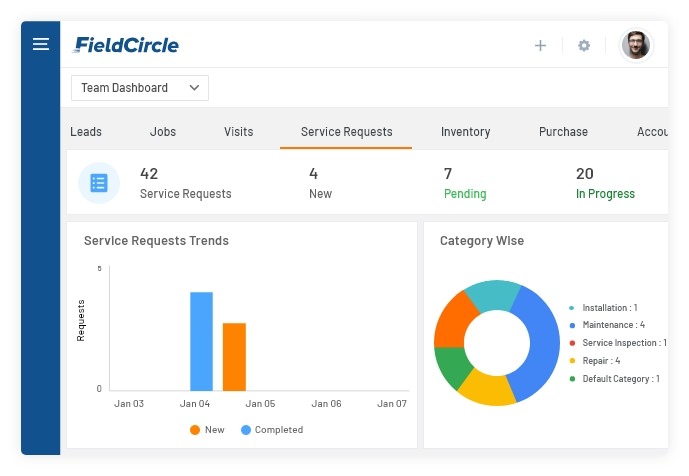Switch to the Visits tab
The image size is (689, 476).
239,131
